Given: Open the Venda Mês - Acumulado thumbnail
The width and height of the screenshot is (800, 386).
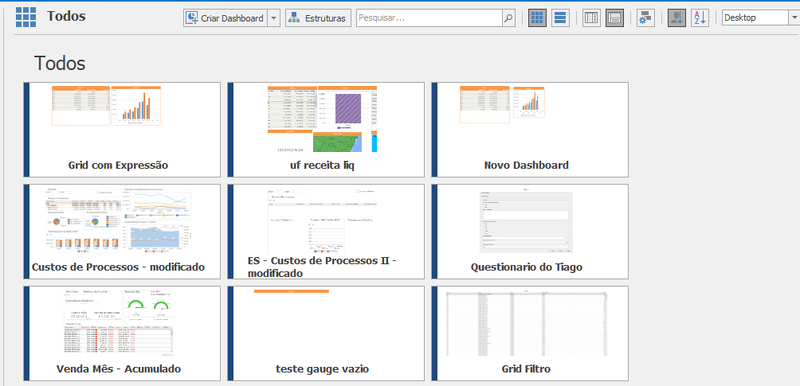Looking at the screenshot, I should tap(122, 333).
